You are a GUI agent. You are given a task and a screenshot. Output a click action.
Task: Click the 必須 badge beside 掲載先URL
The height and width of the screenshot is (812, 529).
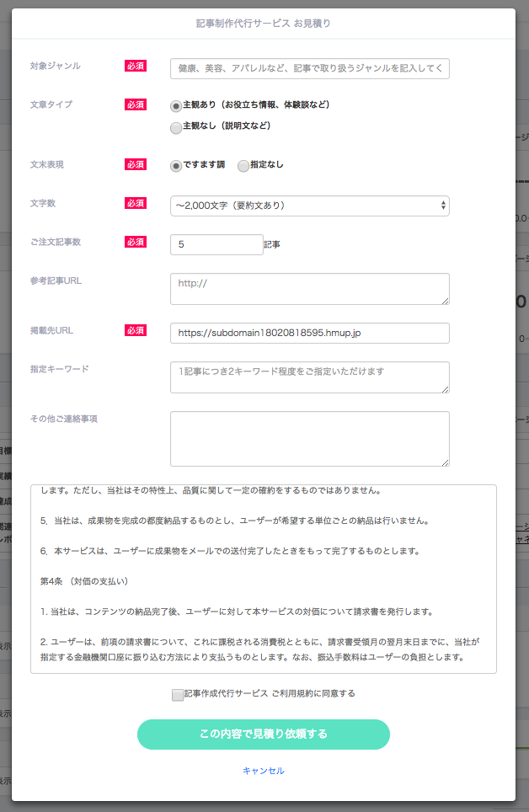coord(136,330)
